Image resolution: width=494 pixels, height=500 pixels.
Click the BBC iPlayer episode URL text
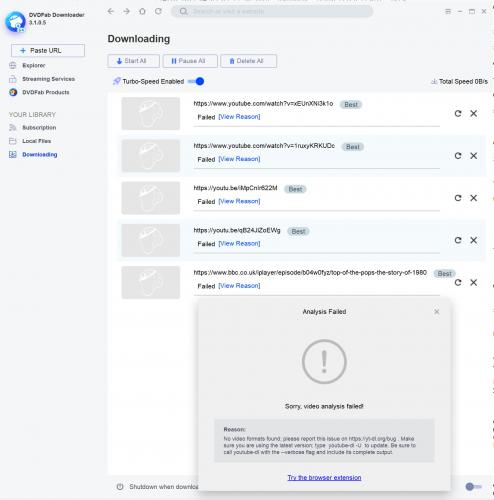310,273
